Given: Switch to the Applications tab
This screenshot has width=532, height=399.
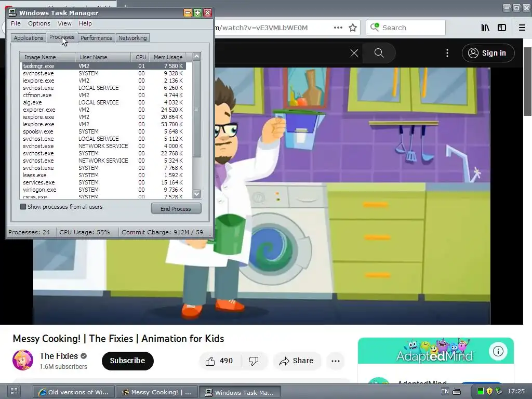Looking at the screenshot, I should pyautogui.click(x=29, y=38).
